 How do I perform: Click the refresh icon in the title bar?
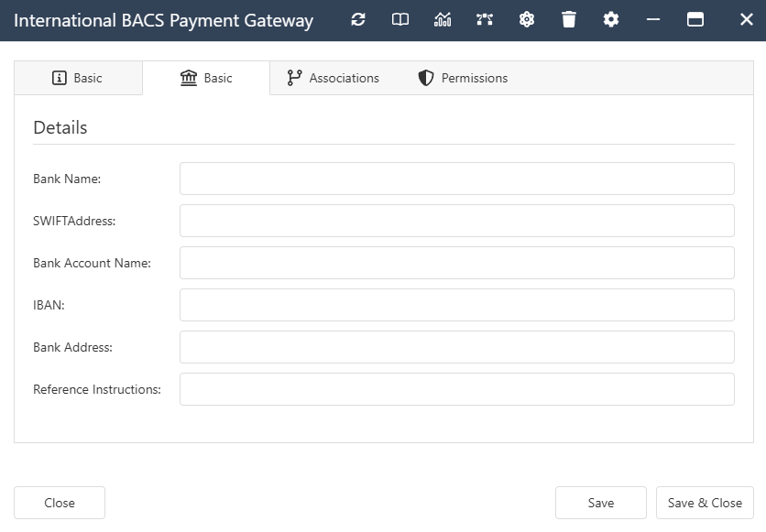pos(358,19)
